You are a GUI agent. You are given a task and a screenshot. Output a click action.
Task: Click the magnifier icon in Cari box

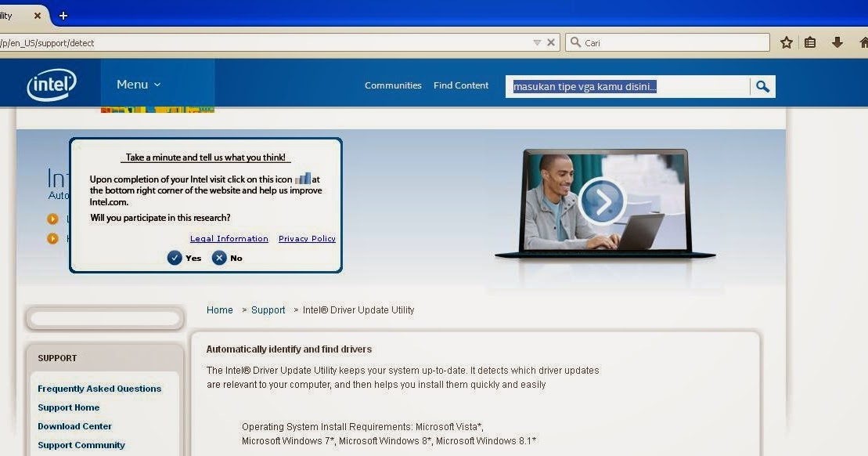click(x=575, y=42)
